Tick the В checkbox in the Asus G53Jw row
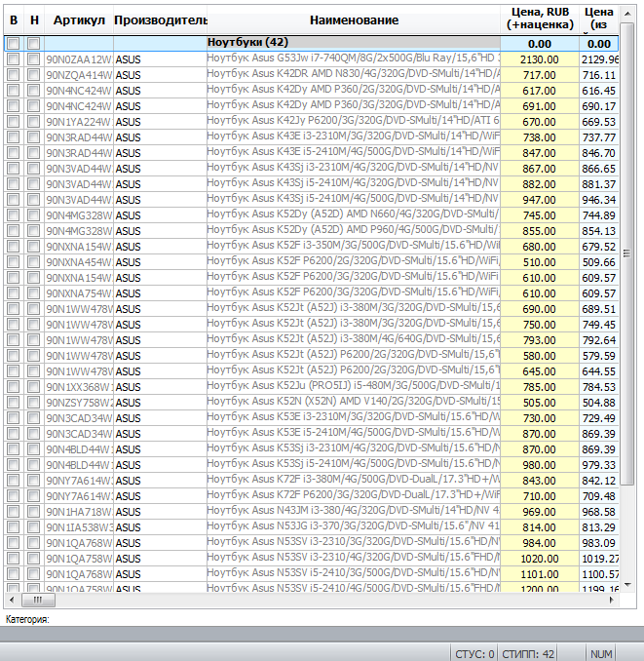Viewport: 644px width, 661px height. tap(13, 59)
